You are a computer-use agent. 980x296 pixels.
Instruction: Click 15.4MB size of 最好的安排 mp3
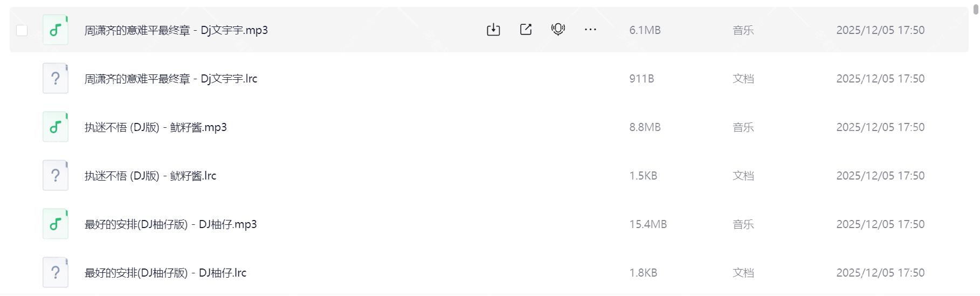coord(647,224)
